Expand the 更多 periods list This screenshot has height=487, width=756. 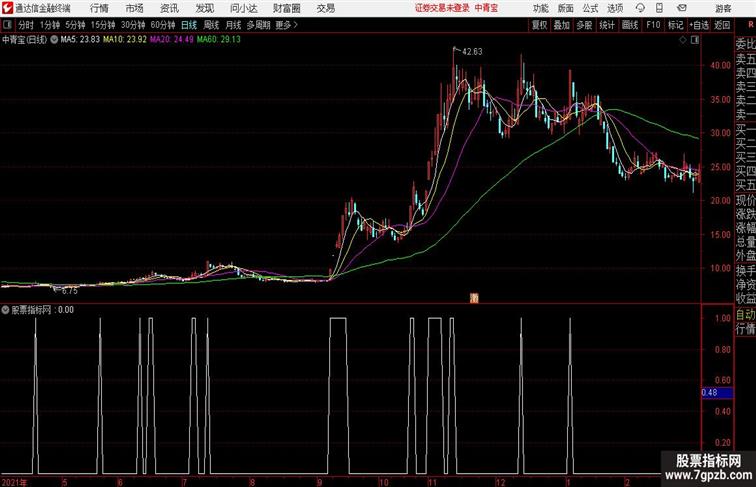[x=286, y=25]
